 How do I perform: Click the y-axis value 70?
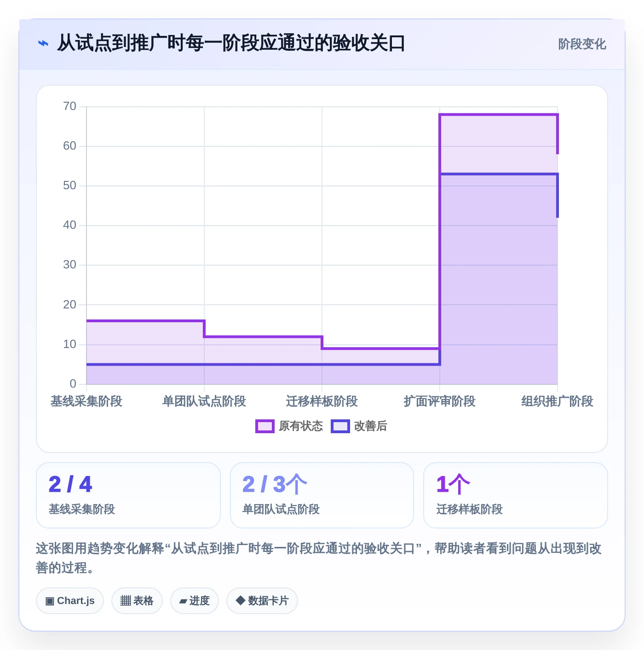point(70,106)
